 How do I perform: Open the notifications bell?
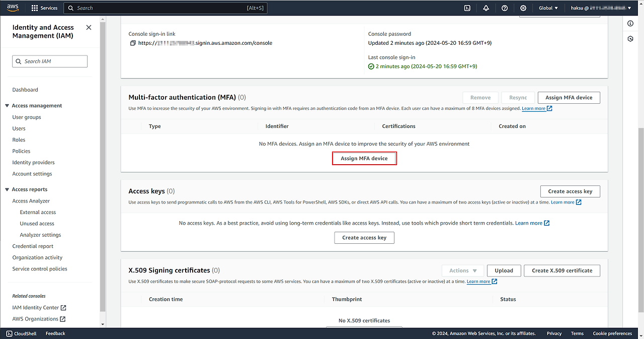[x=486, y=8]
